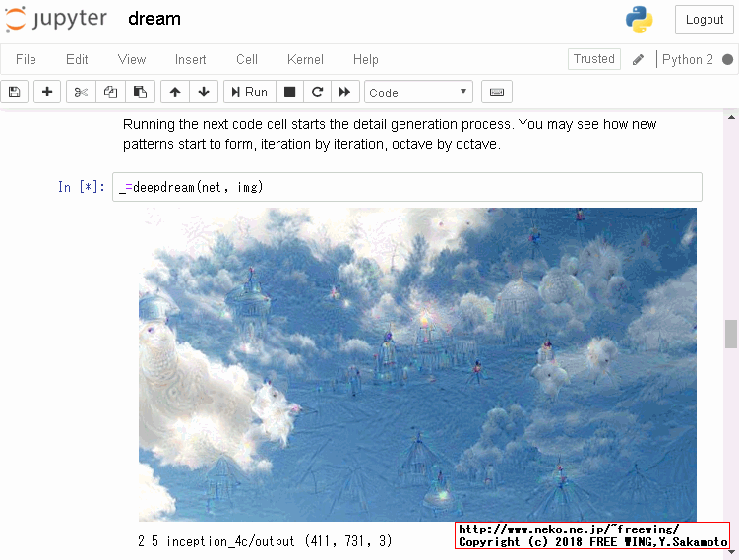Interrupt the kernel with stop icon
Viewport: 739px width, 560px height.
(x=289, y=93)
